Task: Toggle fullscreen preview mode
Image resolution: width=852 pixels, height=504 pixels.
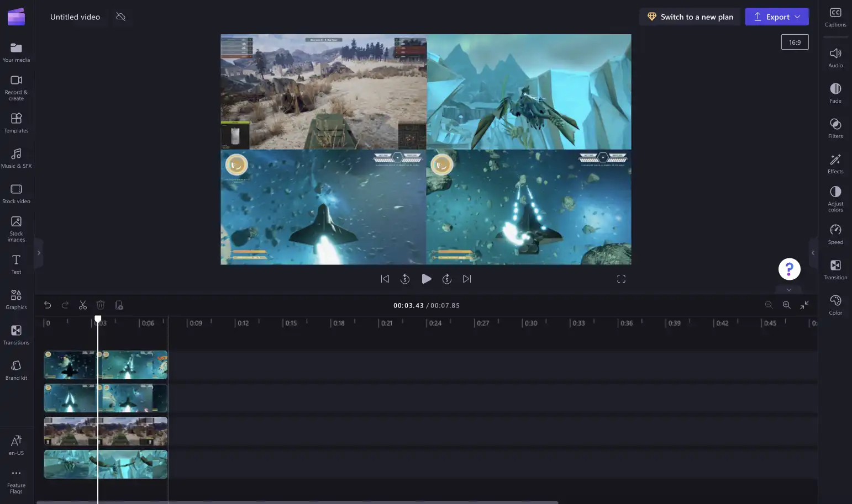Action: tap(621, 279)
